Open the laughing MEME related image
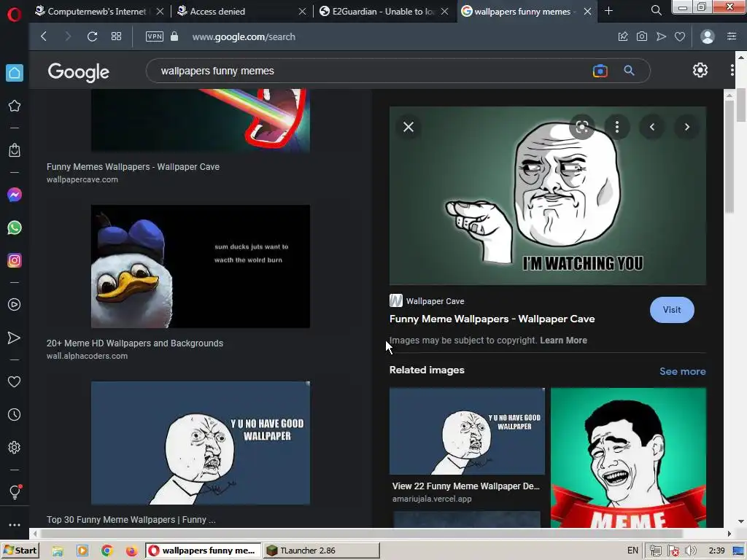Screen dimensions: 747x560 [628, 458]
